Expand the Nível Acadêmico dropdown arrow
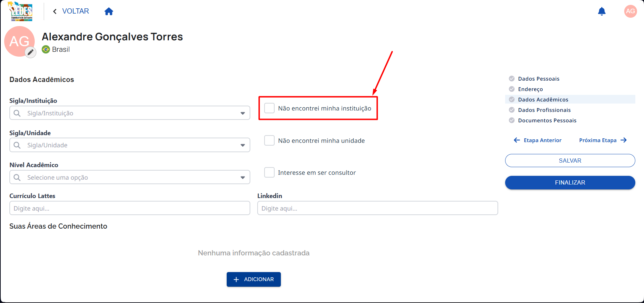The image size is (644, 303). (x=243, y=178)
